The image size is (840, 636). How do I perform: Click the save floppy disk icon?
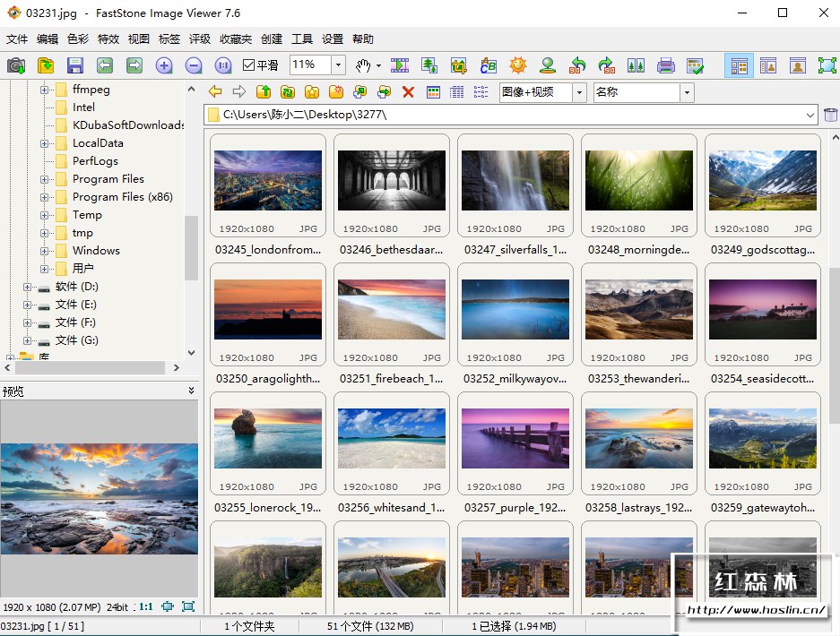(x=74, y=65)
